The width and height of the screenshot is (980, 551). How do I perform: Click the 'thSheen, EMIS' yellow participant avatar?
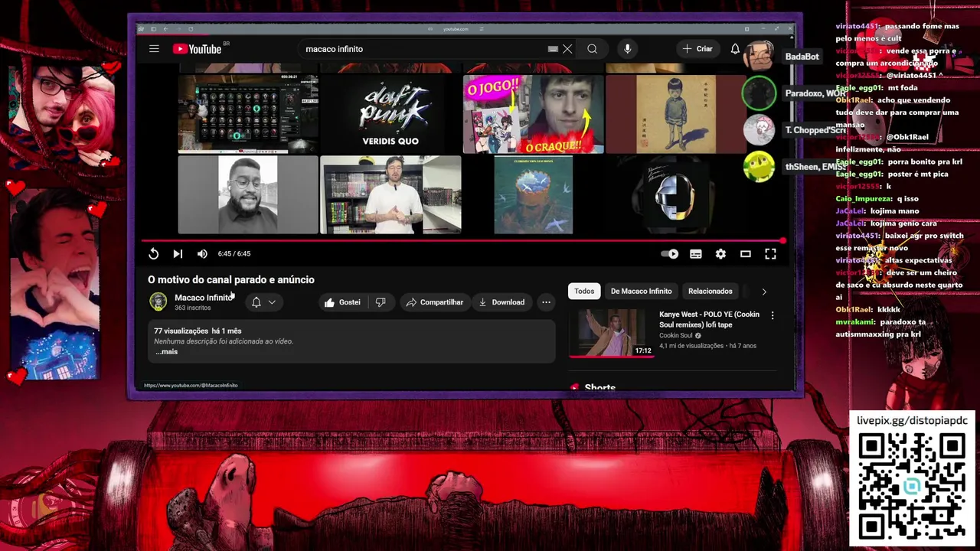tap(759, 167)
